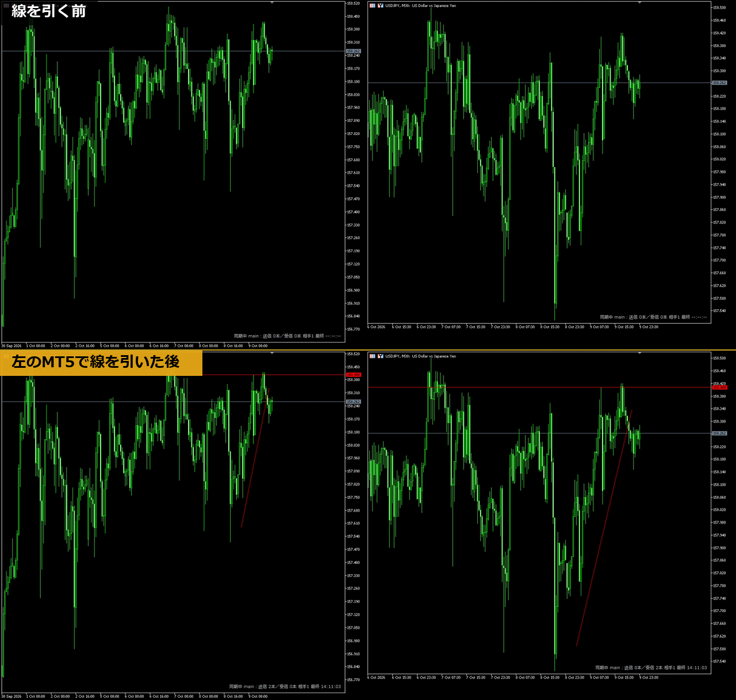The width and height of the screenshot is (736, 700).
Task: Click the 158.262 current price label on the upper-left chart
Action: click(x=353, y=51)
